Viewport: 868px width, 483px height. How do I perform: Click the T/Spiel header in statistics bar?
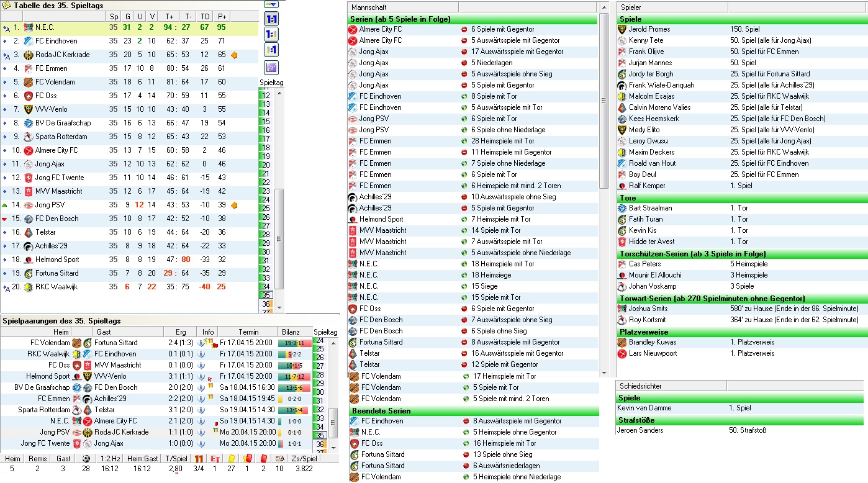(x=176, y=459)
